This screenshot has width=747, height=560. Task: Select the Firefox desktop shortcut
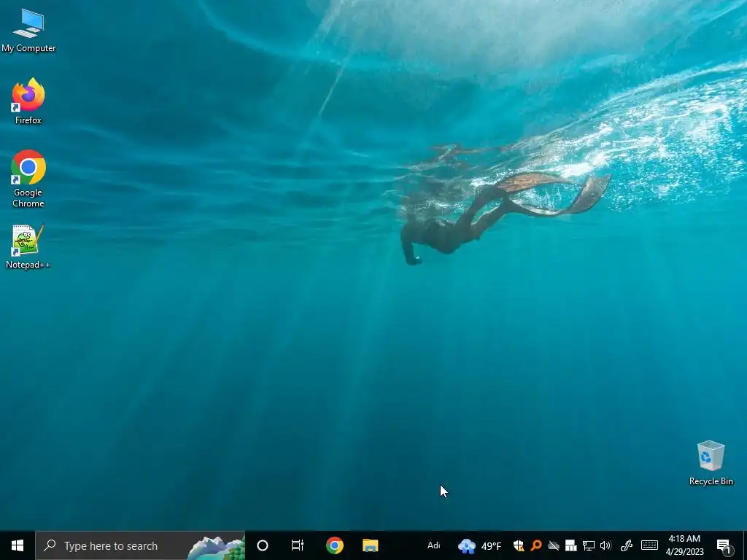[x=28, y=101]
